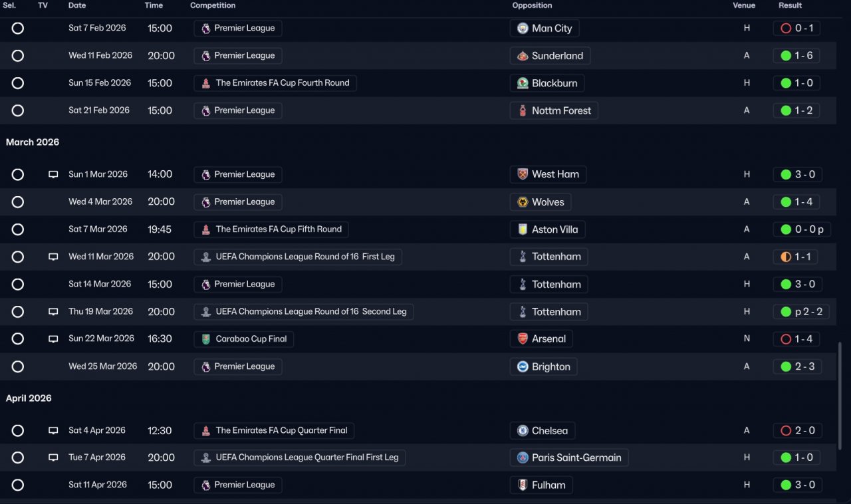The height and width of the screenshot is (504, 851).
Task: Sort by Competition column header
Action: click(x=213, y=5)
